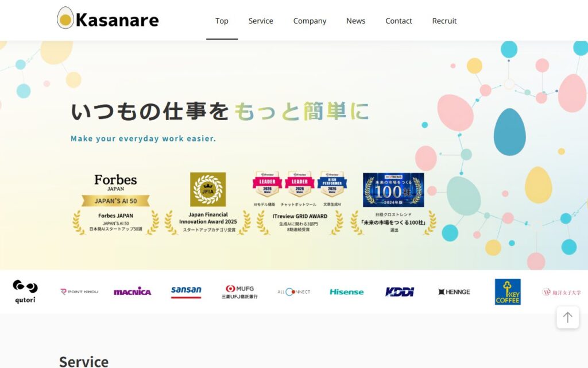Click the Hisense logo

(346, 292)
